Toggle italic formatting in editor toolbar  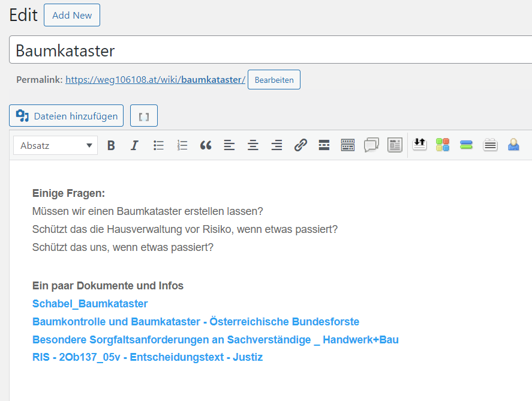pos(134,145)
